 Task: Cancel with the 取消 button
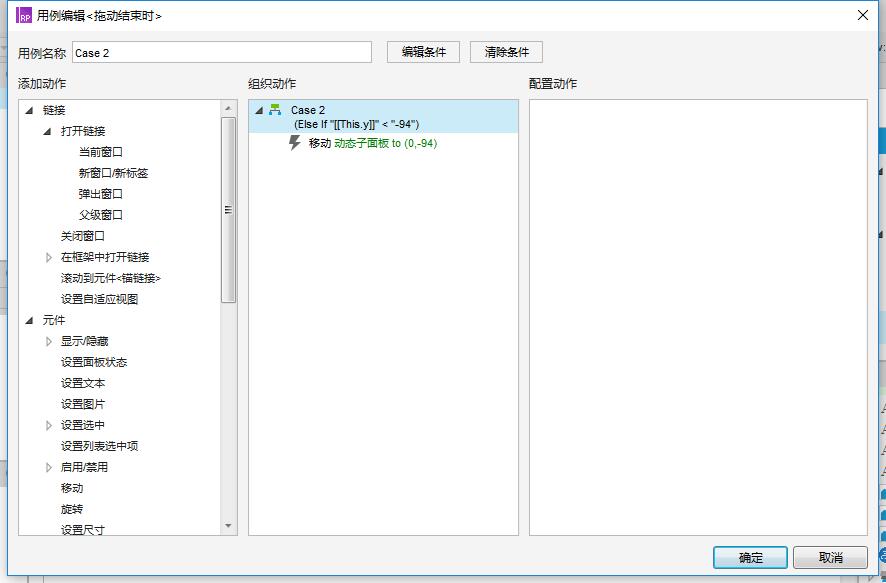click(830, 558)
